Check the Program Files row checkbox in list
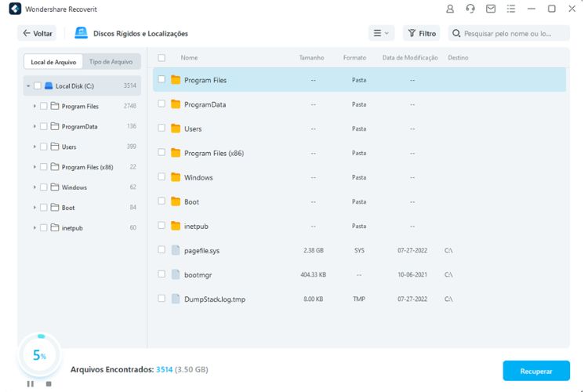588x392 pixels. (162, 79)
